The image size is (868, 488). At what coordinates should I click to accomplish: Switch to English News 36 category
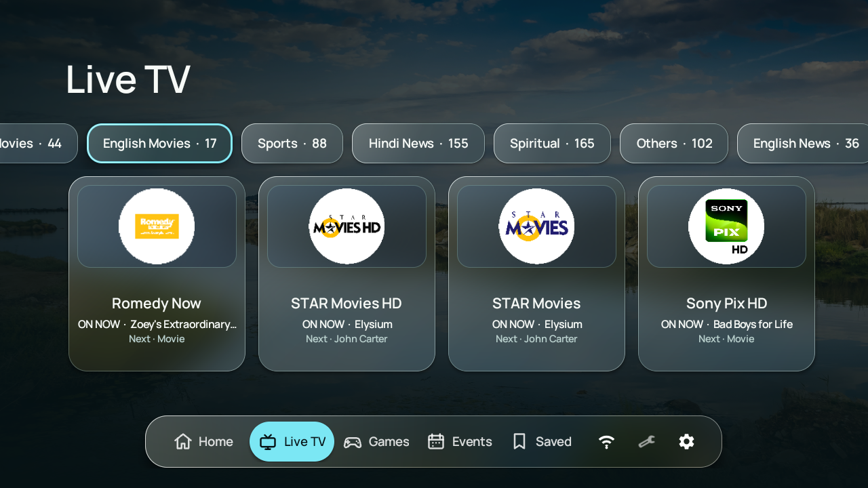pos(803,144)
